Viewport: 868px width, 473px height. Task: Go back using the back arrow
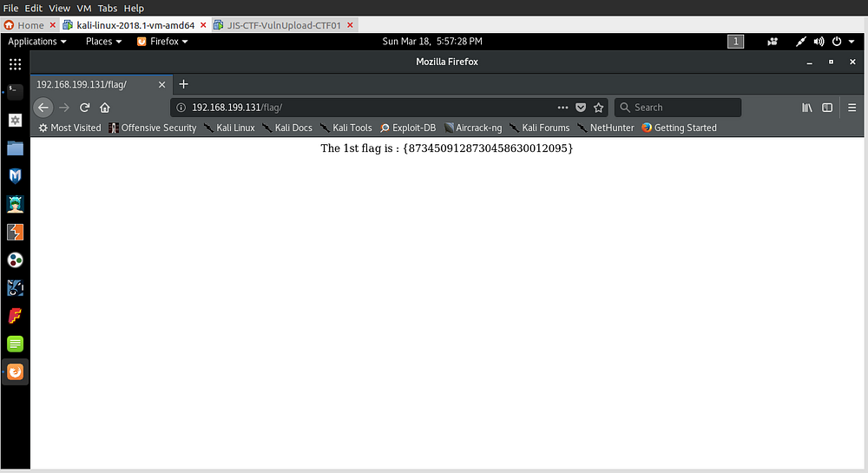(x=43, y=108)
